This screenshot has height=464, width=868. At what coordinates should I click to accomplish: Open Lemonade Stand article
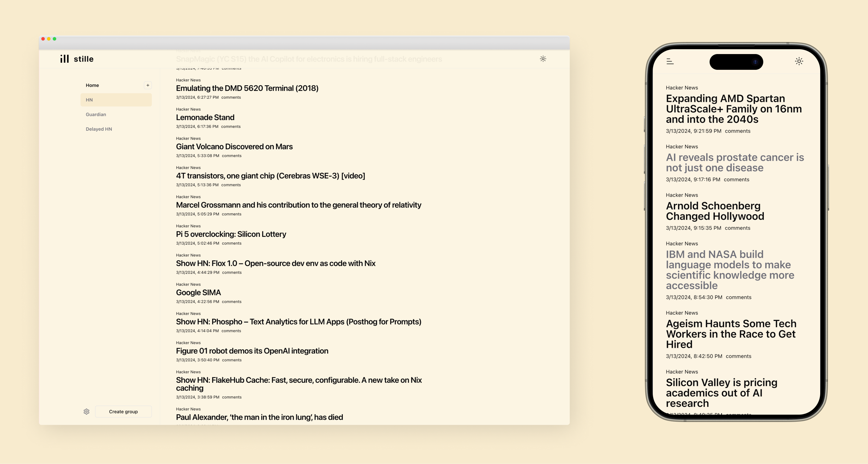click(205, 118)
